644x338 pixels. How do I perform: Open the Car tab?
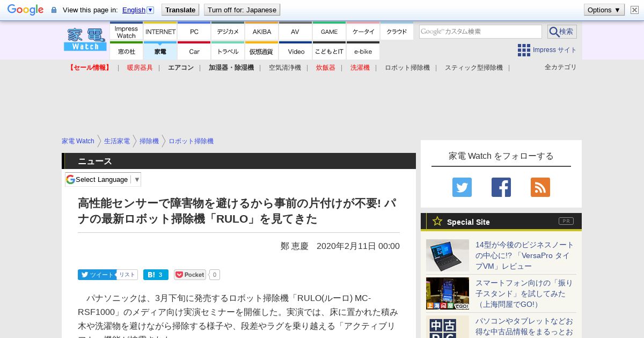[x=194, y=51]
